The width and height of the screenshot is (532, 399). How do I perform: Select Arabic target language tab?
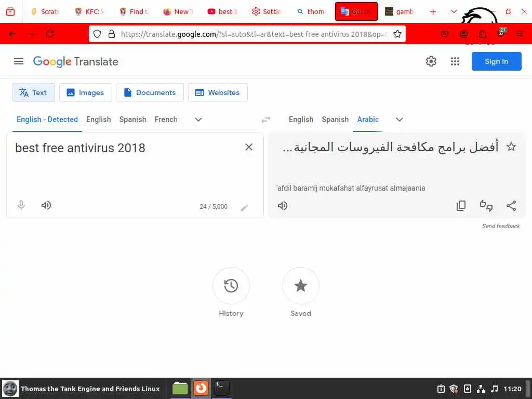pyautogui.click(x=368, y=119)
